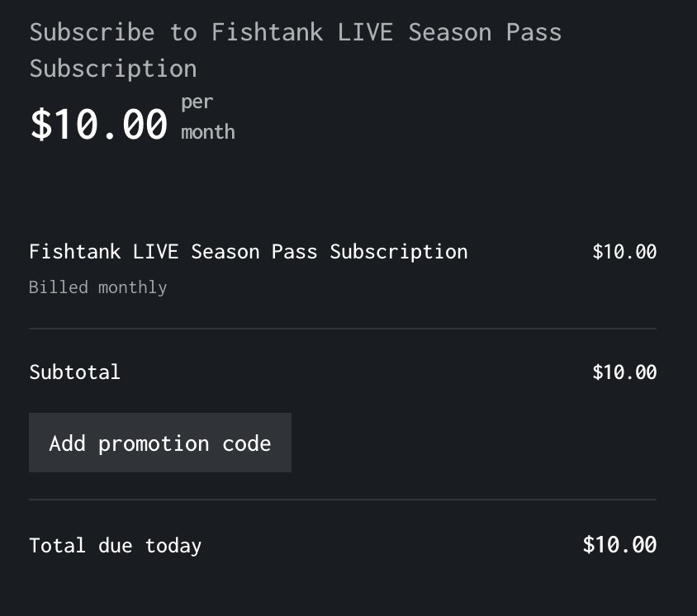Click the Billed monthly text
The width and height of the screenshot is (697, 616).
97,287
